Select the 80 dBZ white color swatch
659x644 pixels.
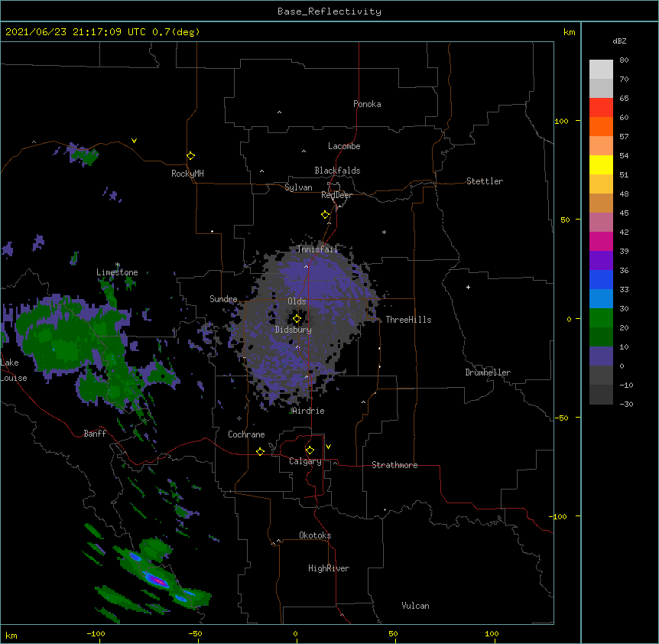pyautogui.click(x=601, y=70)
